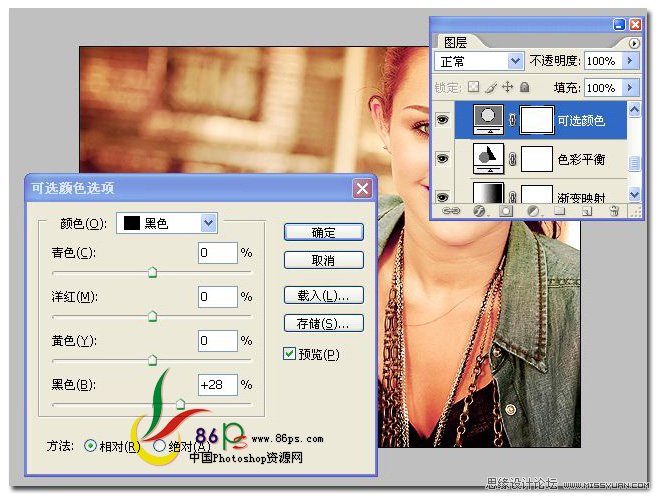This screenshot has height=500, width=660.
Task: Click the mask link icon on 渐变映射 layer
Action: 512,197
